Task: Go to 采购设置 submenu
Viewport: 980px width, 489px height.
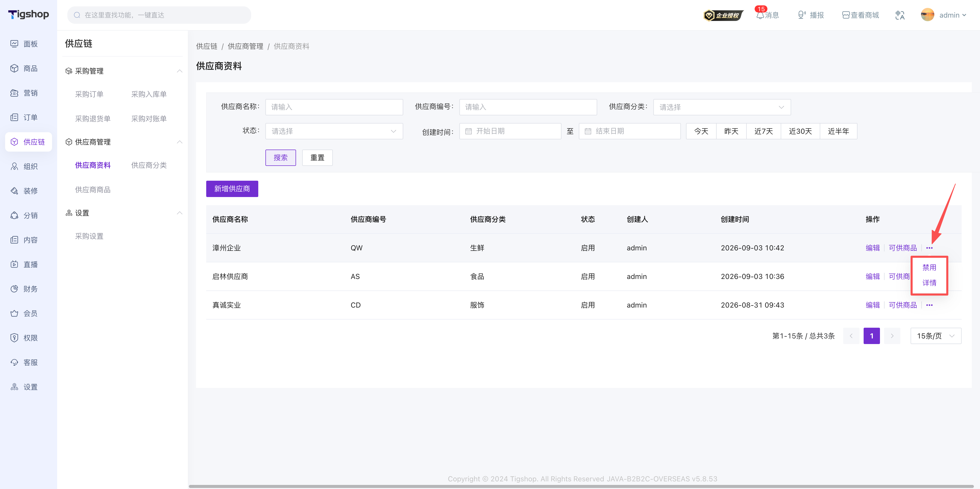Action: [89, 236]
